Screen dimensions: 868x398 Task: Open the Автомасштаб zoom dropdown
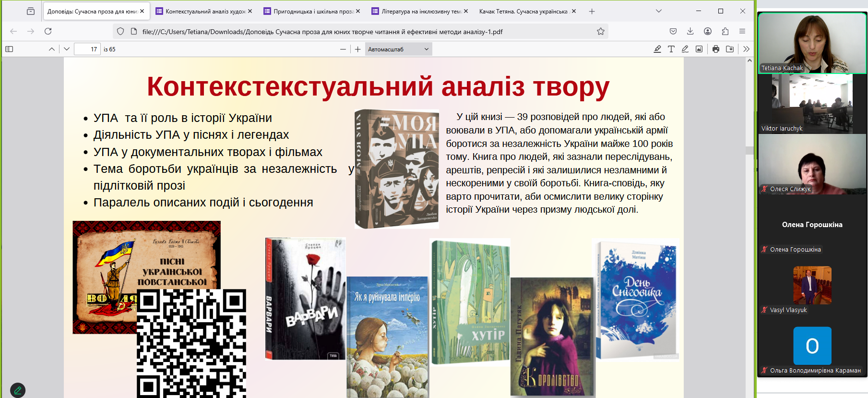[398, 49]
